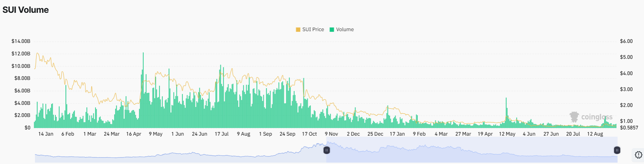644x164 pixels.
Task: Click the 24 Sep date label
Action: (x=287, y=134)
